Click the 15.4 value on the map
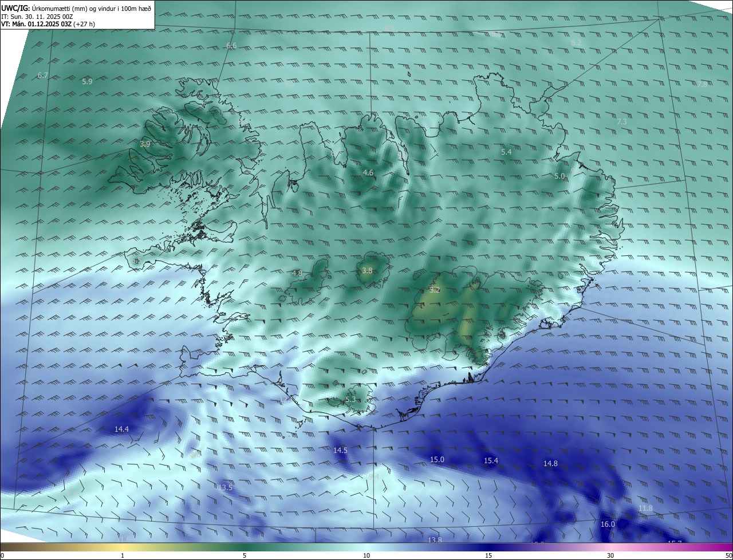Viewport: 733px width, 560px height. click(x=491, y=460)
